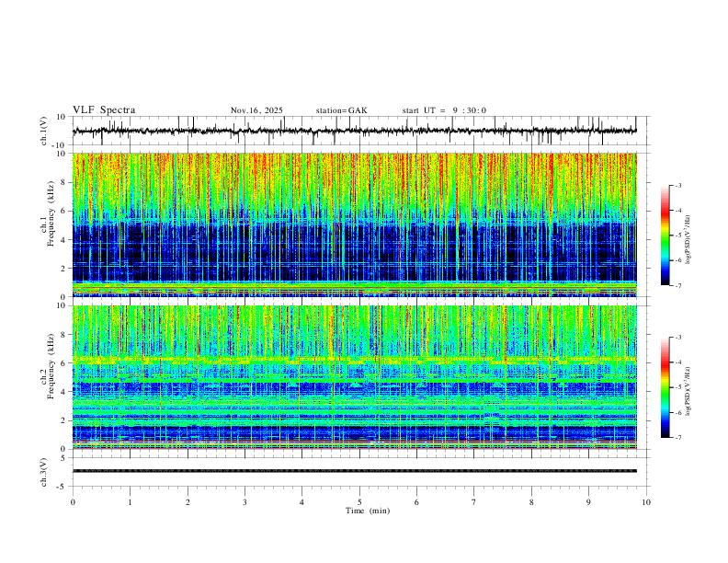Image resolution: width=728 pixels, height=563 pixels.
Task: Click the ch.2 colorbar log(PSD) label
Action: (688, 391)
